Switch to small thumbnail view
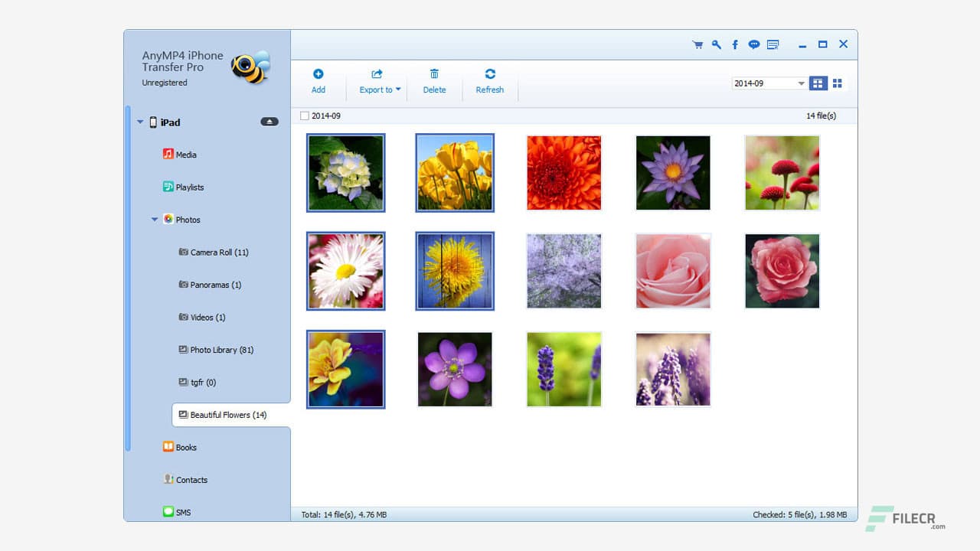980x551 pixels. click(837, 83)
